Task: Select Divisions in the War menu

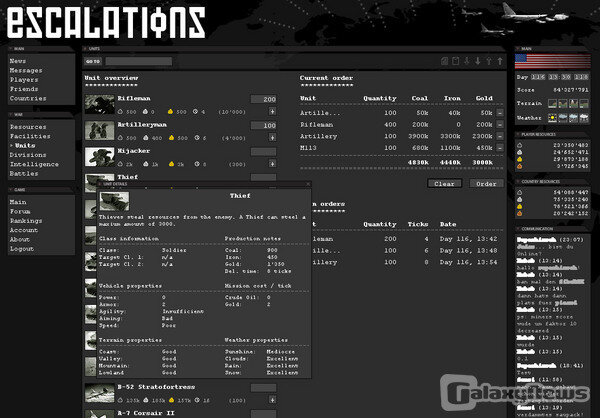Action: 28,155
